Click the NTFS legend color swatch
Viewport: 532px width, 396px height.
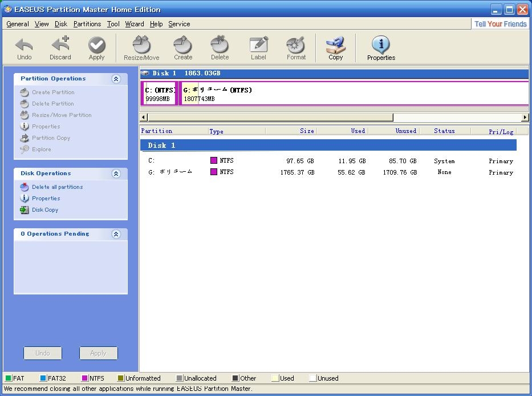coord(85,378)
